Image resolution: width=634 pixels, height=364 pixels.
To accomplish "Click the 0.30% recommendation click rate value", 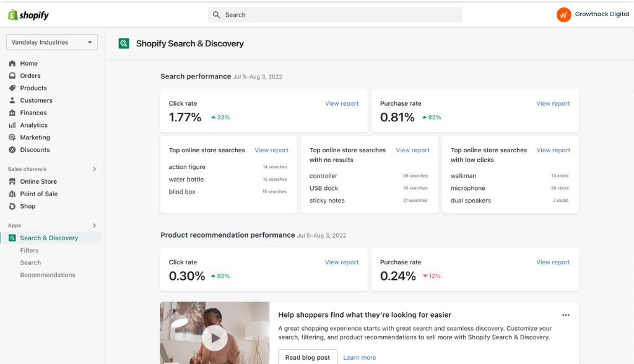I will tap(187, 276).
